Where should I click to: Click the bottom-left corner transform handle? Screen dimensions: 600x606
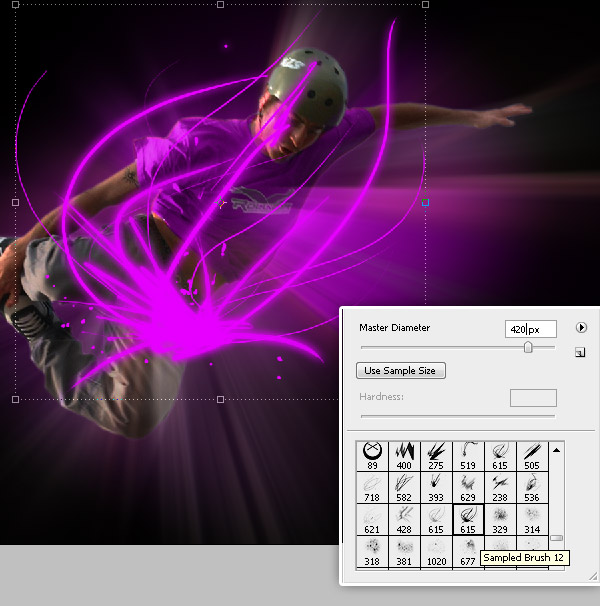[x=15, y=399]
